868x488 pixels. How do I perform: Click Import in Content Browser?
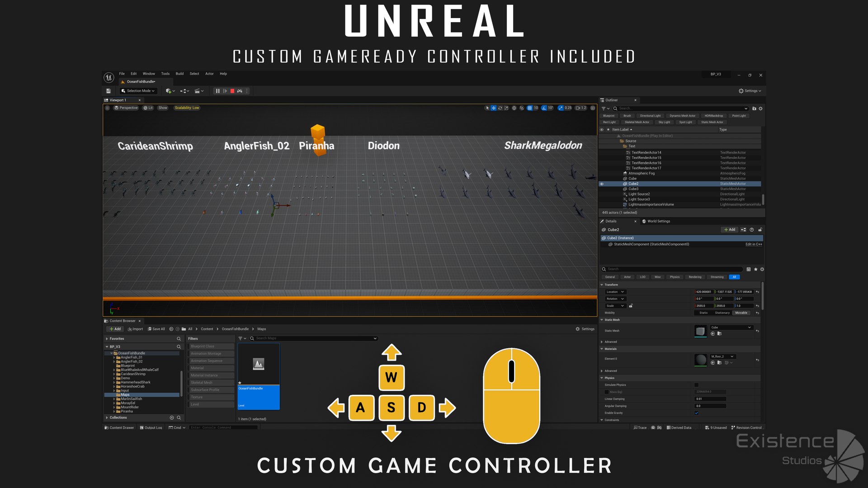click(135, 329)
